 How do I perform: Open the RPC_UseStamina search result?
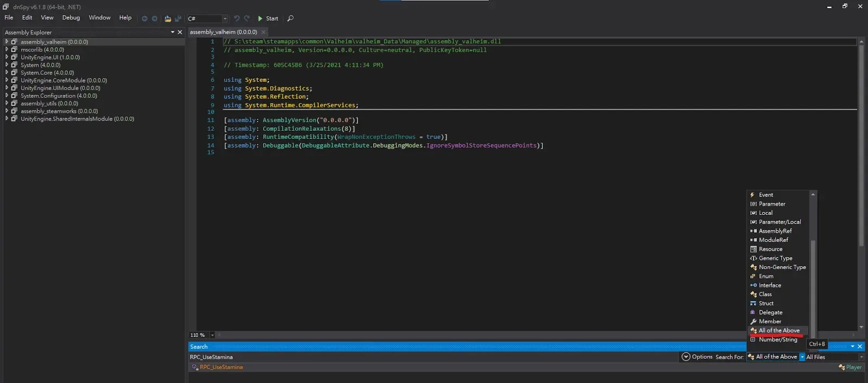[221, 367]
